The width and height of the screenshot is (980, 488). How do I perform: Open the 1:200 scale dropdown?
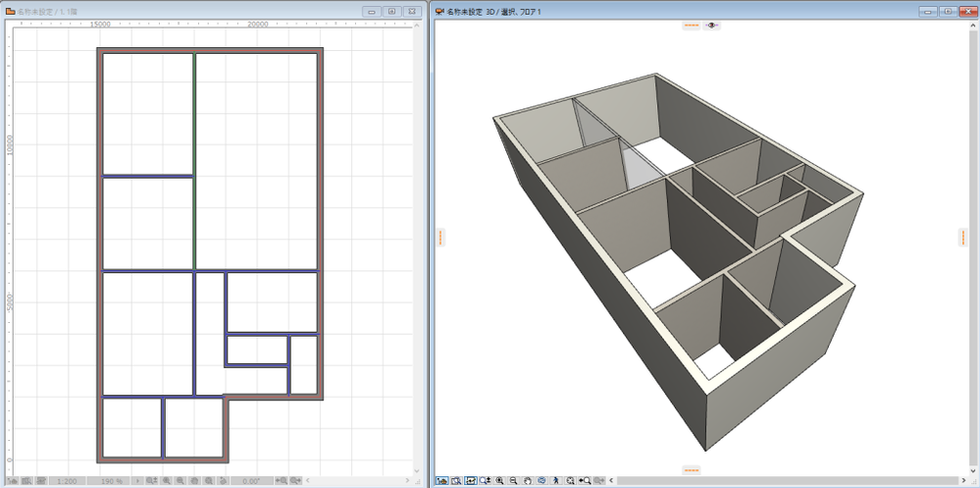67,481
